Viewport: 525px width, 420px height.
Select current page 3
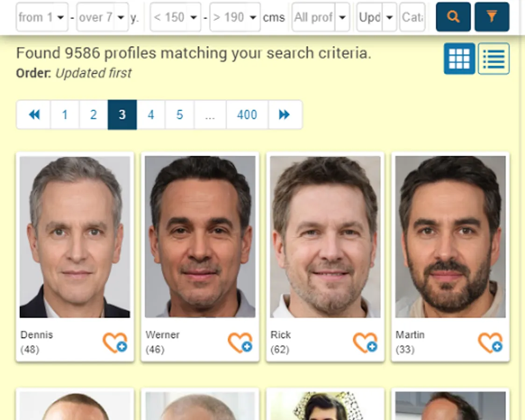click(122, 115)
